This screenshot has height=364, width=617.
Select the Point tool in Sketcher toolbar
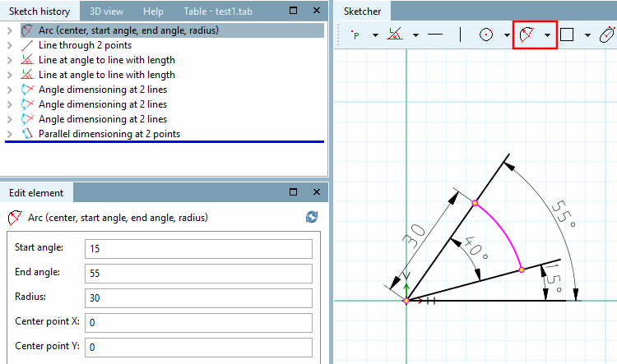[x=355, y=35]
